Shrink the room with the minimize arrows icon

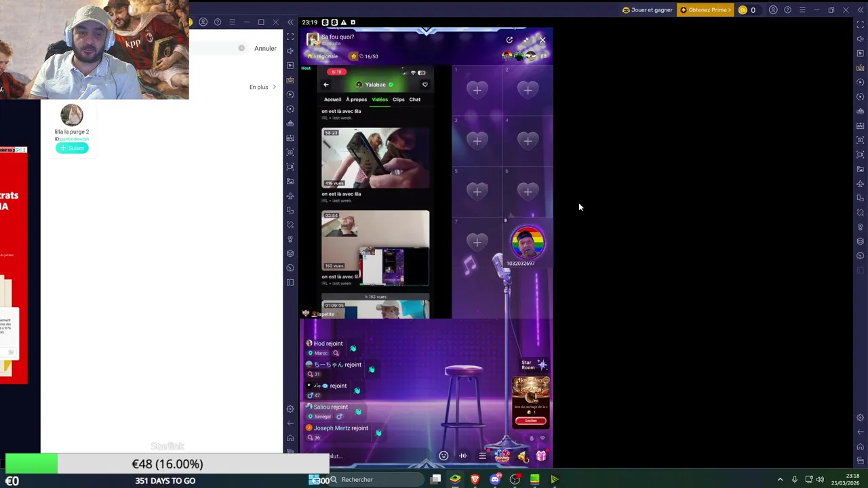pos(526,40)
